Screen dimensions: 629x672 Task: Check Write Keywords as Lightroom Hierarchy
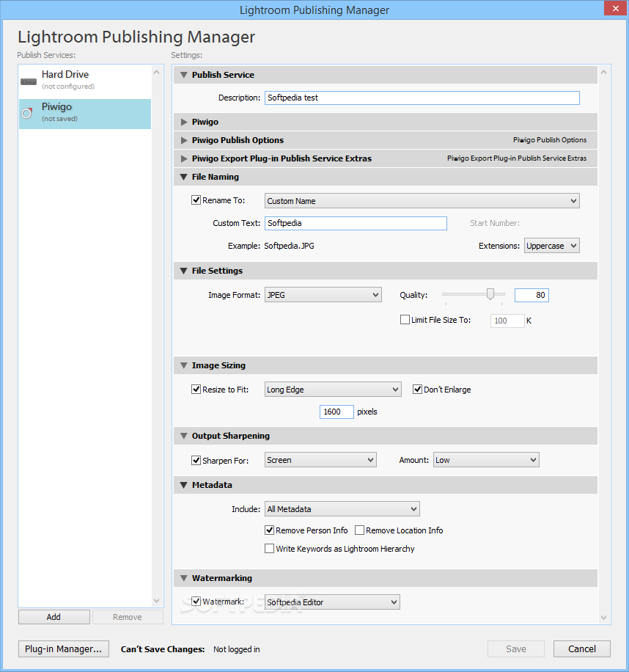[269, 549]
